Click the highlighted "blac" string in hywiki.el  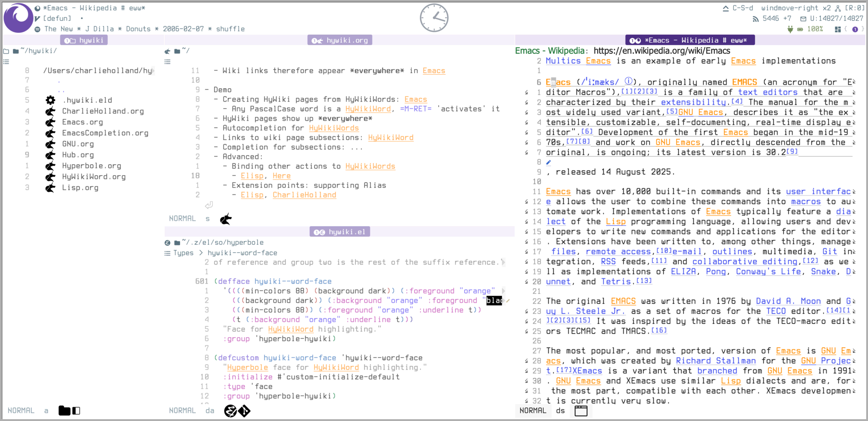pos(494,300)
